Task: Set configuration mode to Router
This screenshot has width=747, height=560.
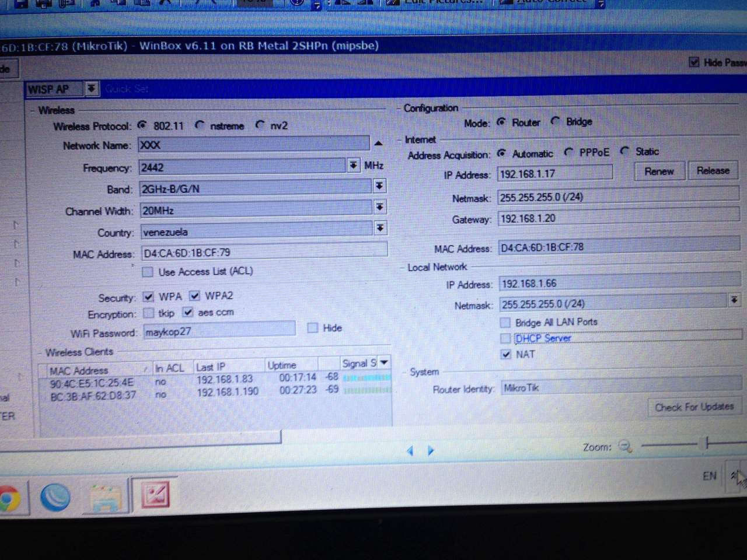Action: coord(501,122)
